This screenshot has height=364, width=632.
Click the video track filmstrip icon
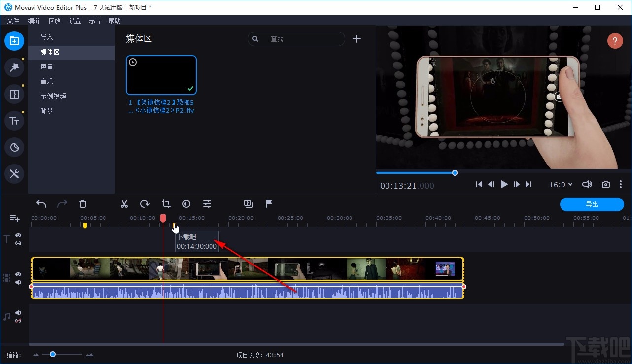point(7,278)
